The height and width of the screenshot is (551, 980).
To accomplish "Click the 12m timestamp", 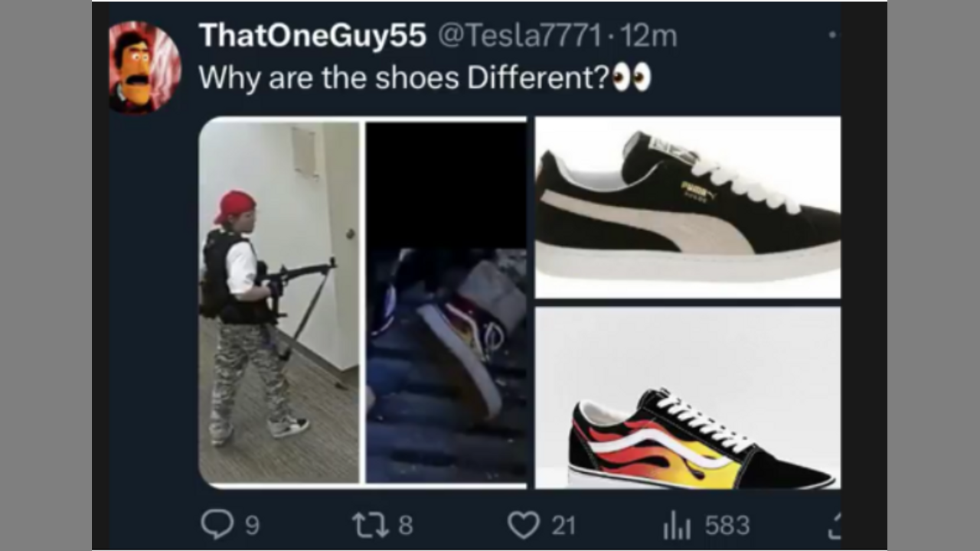I will click(649, 36).
